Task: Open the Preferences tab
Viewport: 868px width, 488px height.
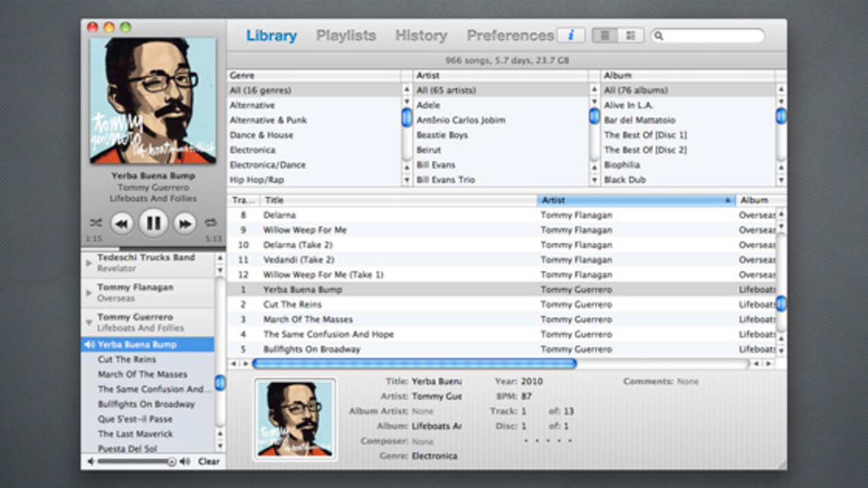Action: tap(510, 35)
